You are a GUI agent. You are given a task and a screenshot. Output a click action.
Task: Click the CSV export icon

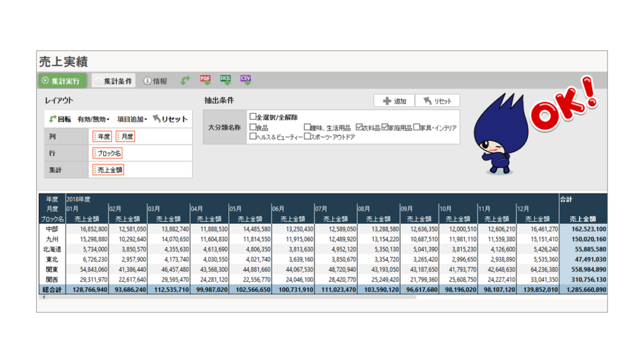tap(246, 79)
